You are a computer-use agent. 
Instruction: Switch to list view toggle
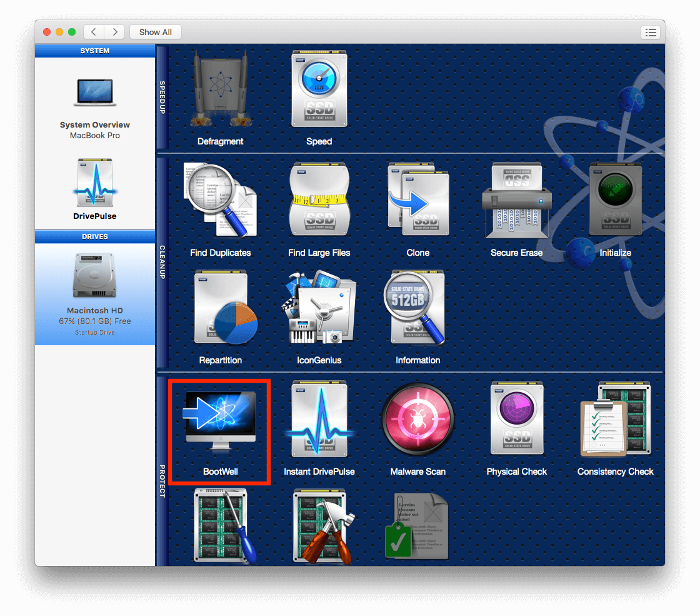pos(651,32)
